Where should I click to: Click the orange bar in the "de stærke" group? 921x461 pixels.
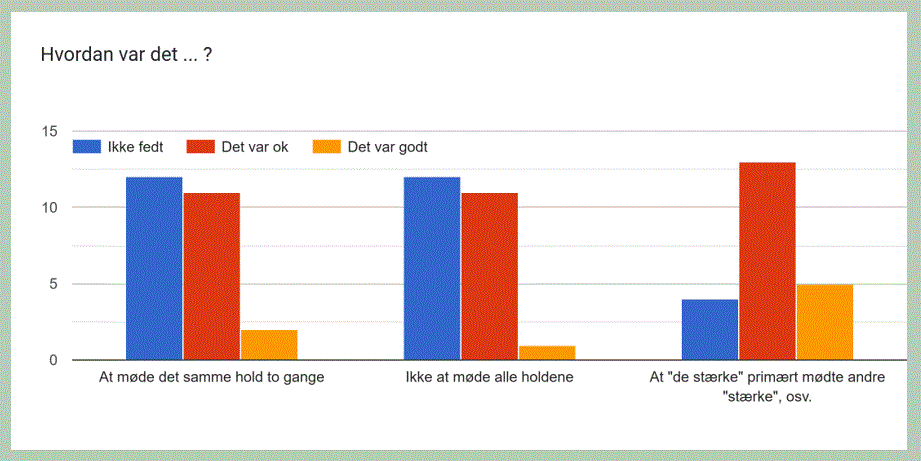click(825, 322)
